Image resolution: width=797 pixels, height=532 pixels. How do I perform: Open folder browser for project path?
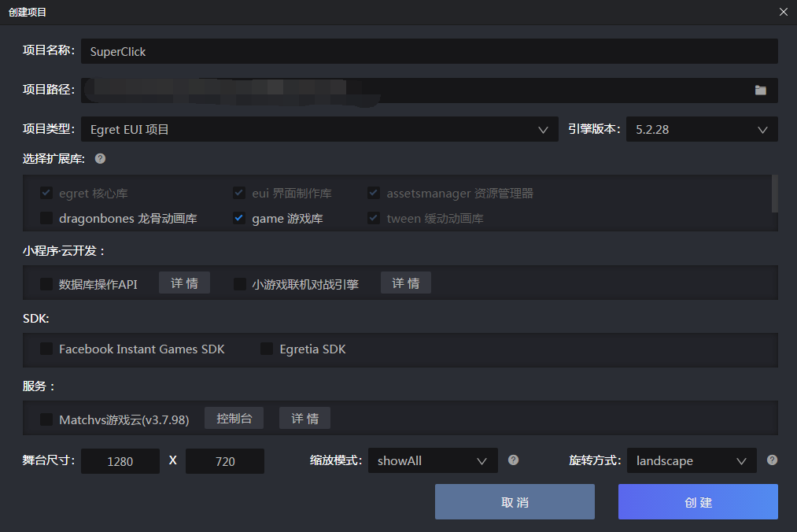(x=760, y=91)
